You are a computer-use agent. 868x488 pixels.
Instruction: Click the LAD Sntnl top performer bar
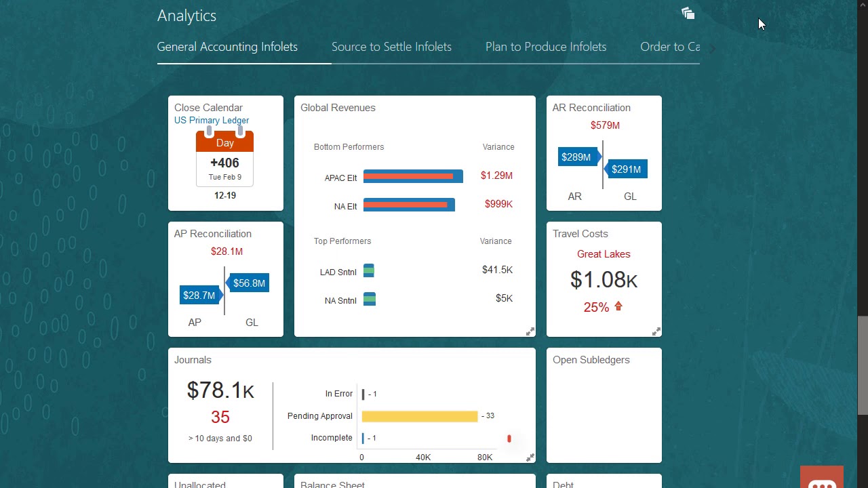click(x=369, y=271)
